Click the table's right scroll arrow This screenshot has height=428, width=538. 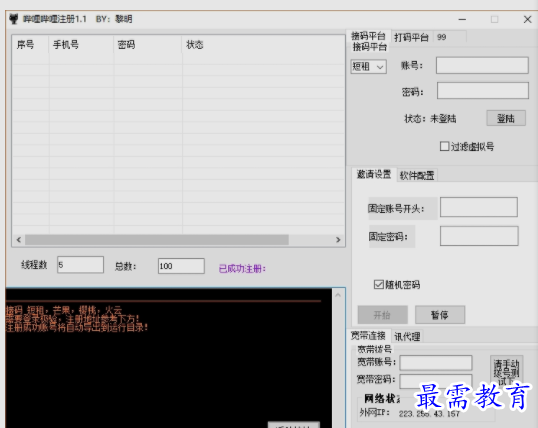[338, 240]
